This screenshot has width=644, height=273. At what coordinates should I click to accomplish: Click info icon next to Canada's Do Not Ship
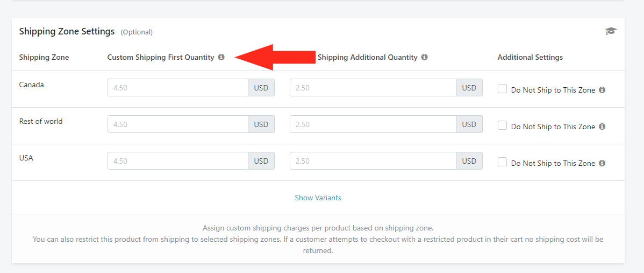602,89
